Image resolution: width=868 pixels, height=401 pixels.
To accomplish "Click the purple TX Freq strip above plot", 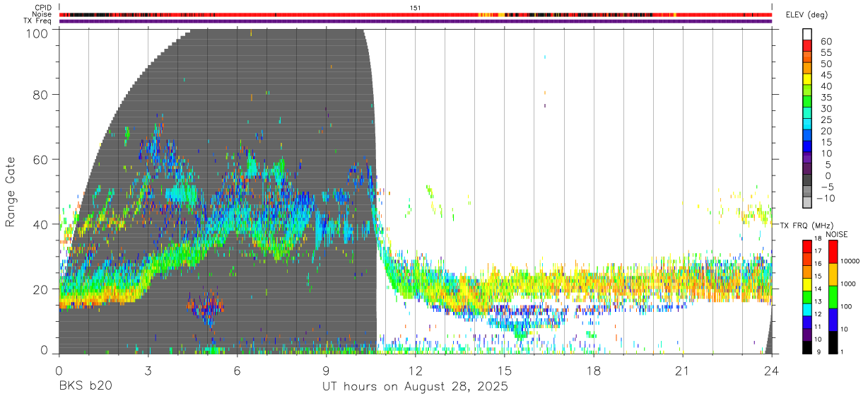I will (x=416, y=21).
